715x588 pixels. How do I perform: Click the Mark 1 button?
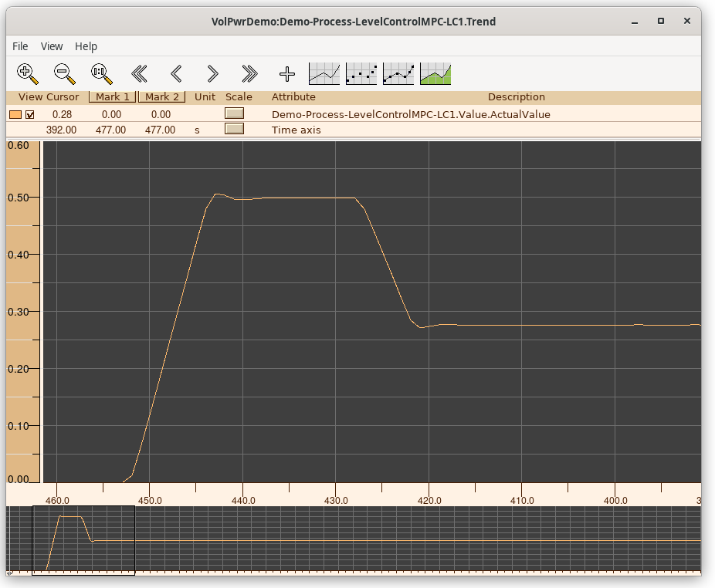[x=112, y=96]
